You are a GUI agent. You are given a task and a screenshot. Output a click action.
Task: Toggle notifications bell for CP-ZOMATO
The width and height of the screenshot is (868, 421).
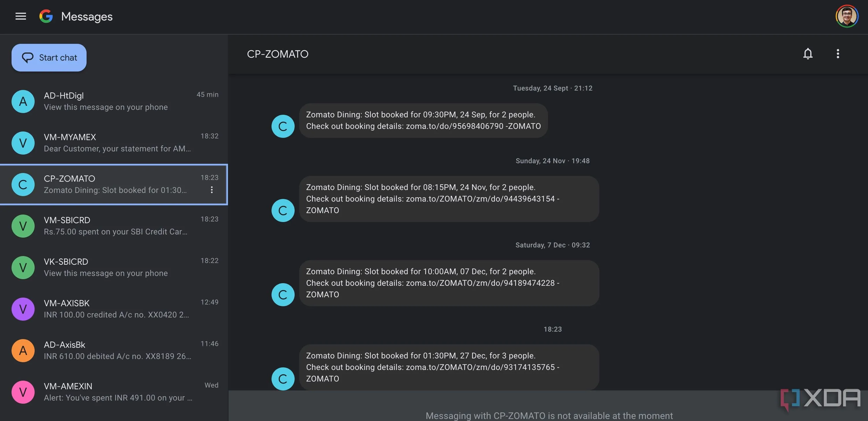808,54
